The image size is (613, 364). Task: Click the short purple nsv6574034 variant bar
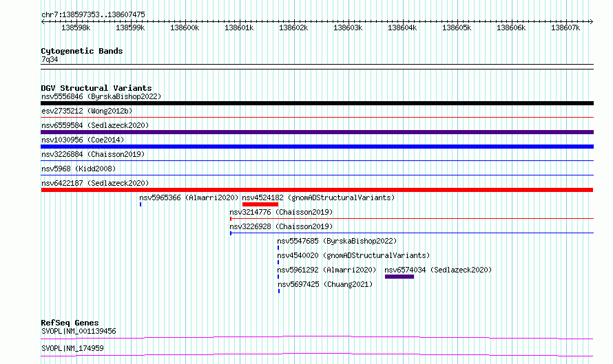tap(399, 277)
